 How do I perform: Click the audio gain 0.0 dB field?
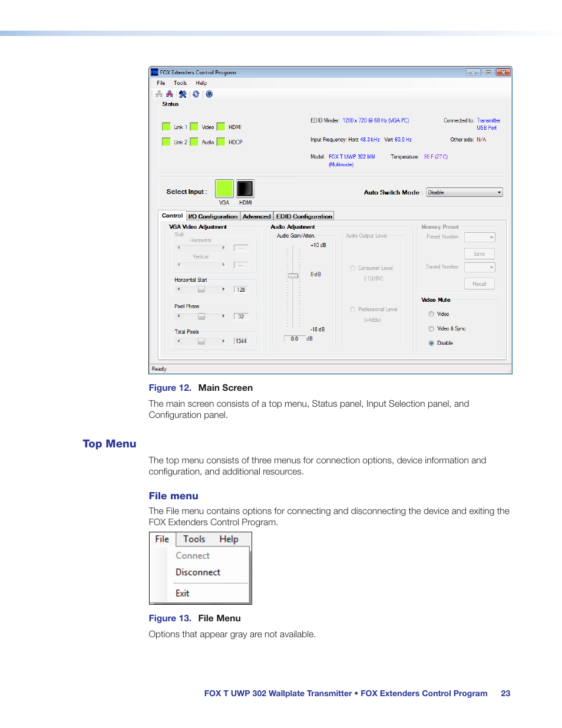coord(294,339)
